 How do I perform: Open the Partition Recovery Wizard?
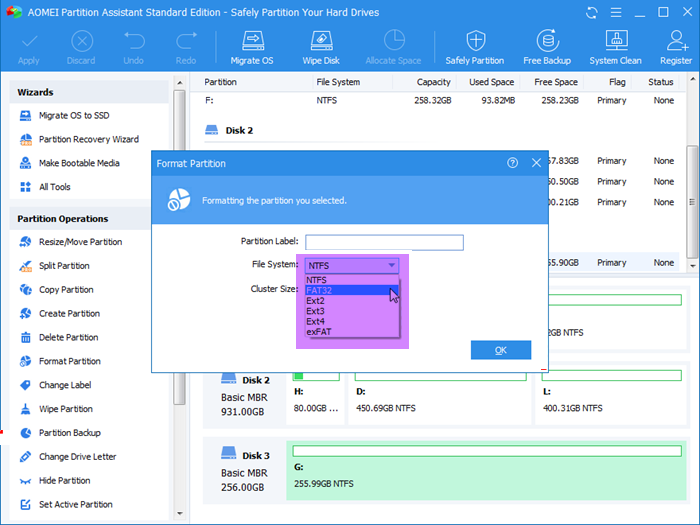[x=88, y=140]
